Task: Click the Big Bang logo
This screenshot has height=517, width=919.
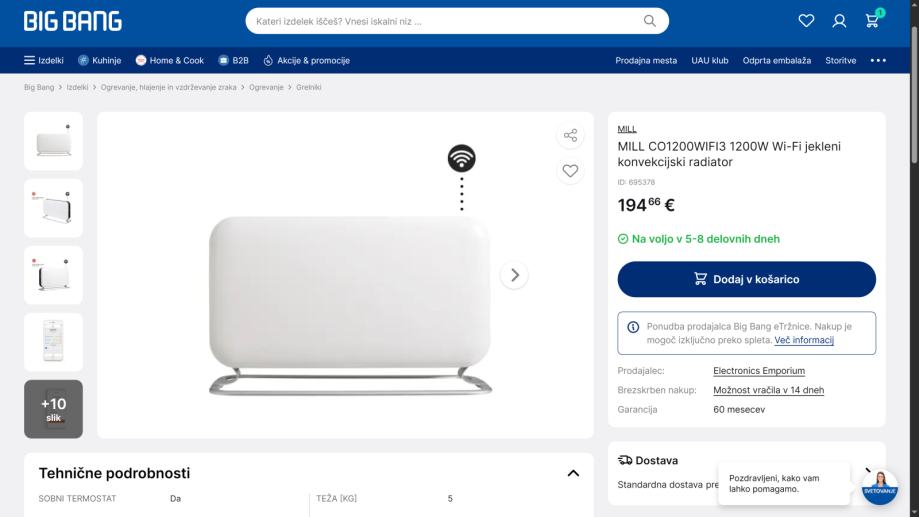Action: [x=73, y=21]
